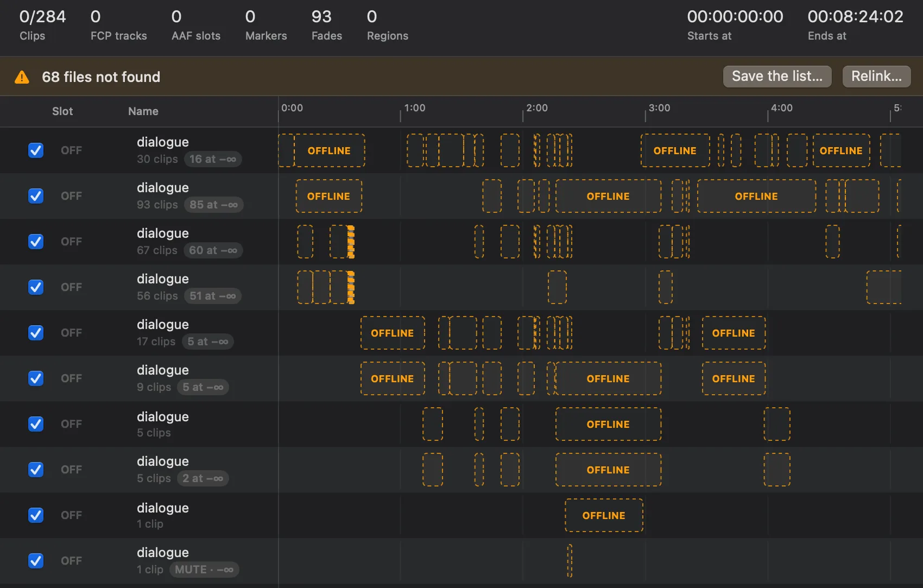Screen dimensions: 923x588
Task: Select the first OFFLINE clip in the 93 clips track
Action: tap(328, 196)
